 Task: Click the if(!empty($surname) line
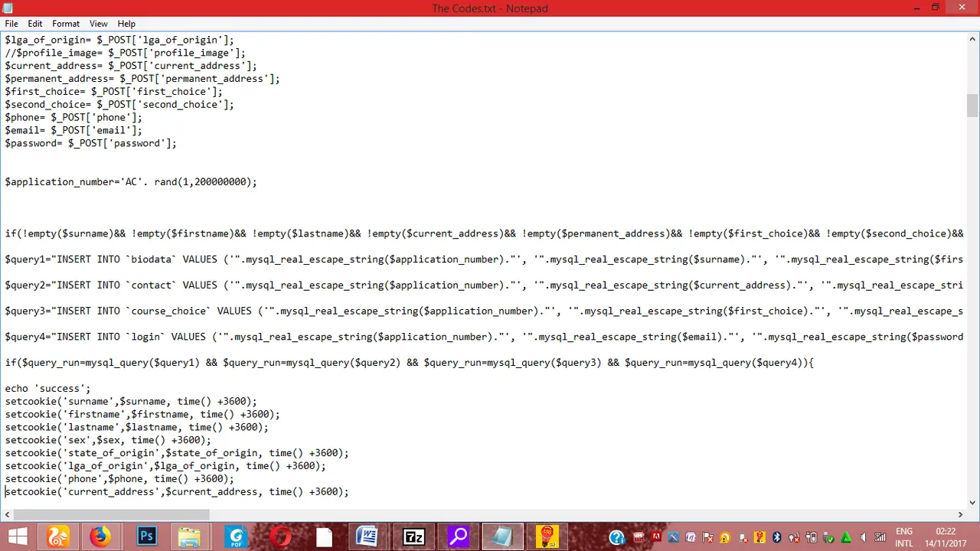tap(484, 233)
